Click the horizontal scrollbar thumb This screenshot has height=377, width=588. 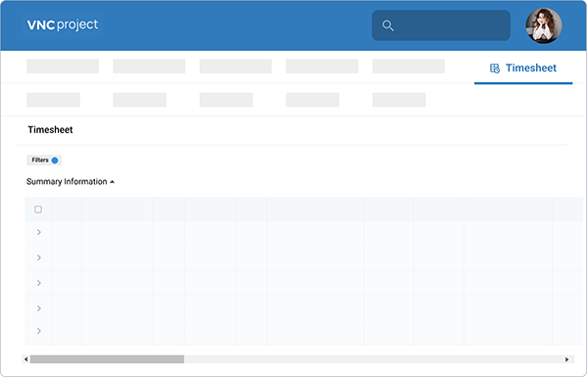107,359
